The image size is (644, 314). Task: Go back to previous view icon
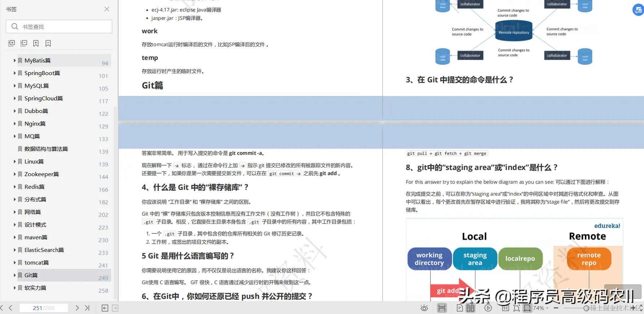105,308
